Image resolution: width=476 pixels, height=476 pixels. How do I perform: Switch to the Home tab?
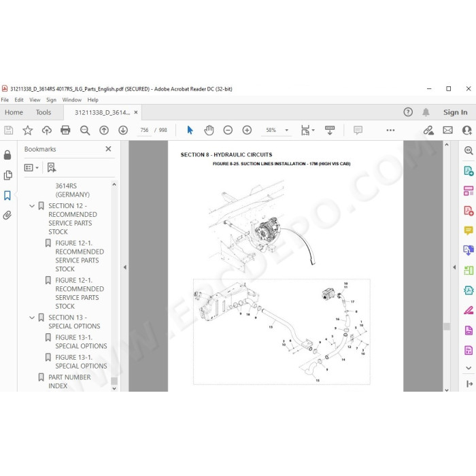[x=14, y=112]
